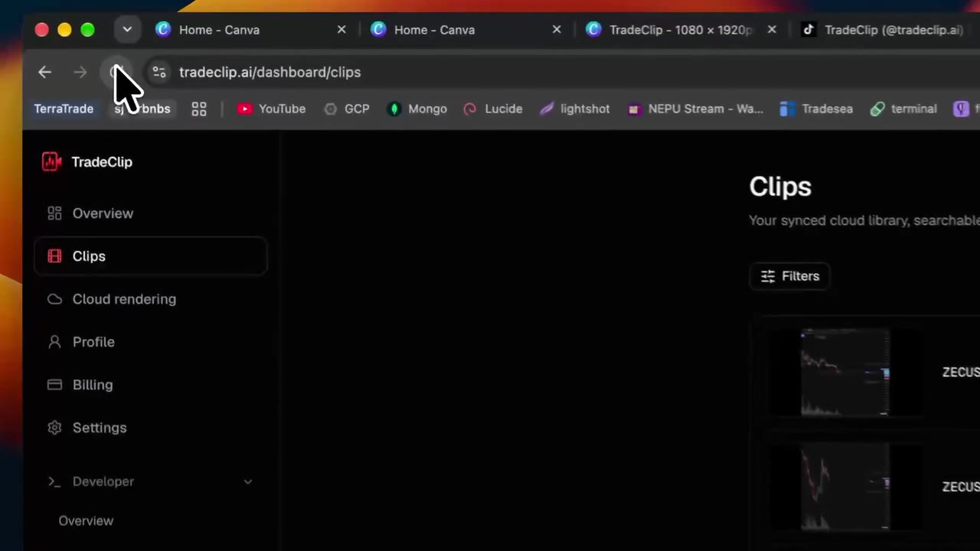
Task: Click the macOS yellow minimize button
Action: [64, 30]
